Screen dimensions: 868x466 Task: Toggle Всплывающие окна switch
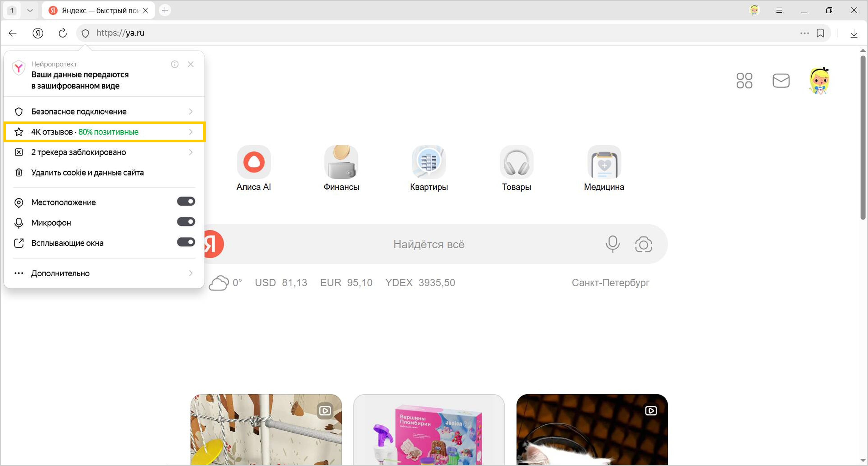point(186,242)
